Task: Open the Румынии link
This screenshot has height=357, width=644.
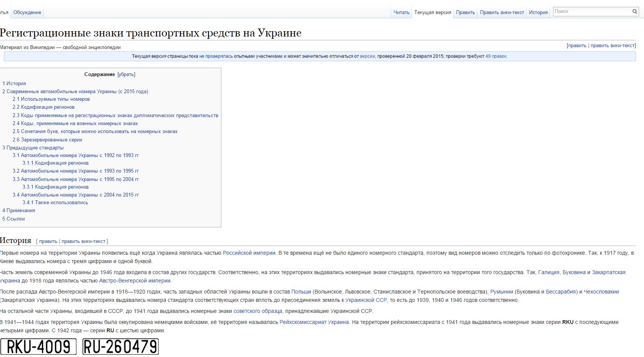Action: coord(502,292)
